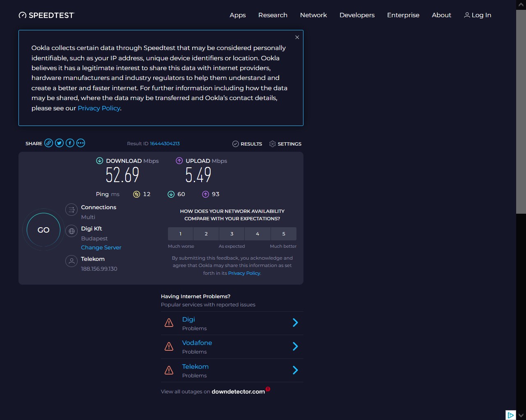Open more share options
The image size is (526, 420).
click(x=81, y=143)
